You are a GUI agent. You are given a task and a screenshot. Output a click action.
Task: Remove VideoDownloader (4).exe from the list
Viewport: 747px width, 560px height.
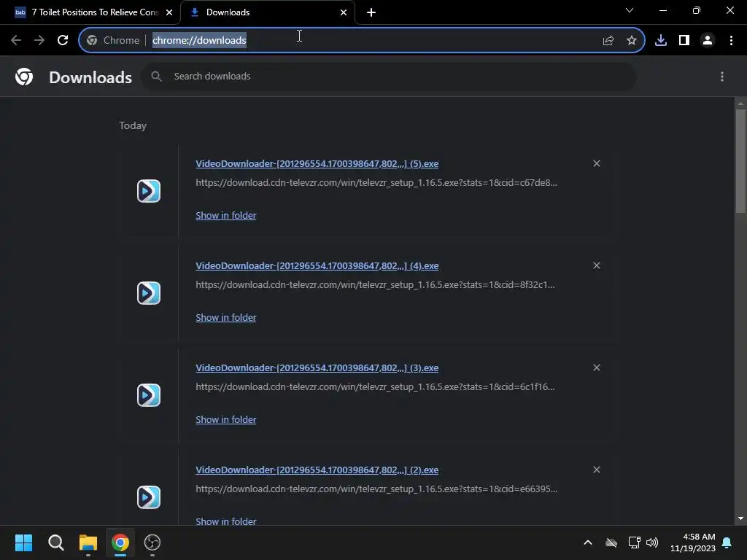tap(597, 265)
